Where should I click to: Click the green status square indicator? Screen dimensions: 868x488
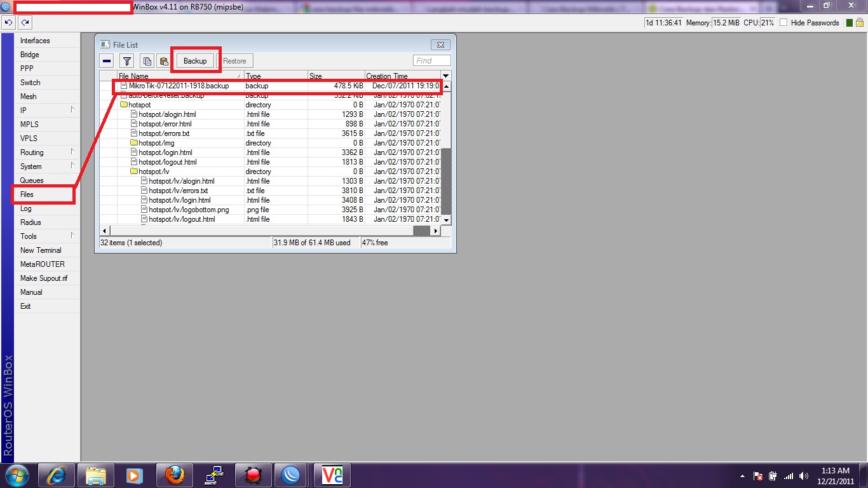(850, 22)
